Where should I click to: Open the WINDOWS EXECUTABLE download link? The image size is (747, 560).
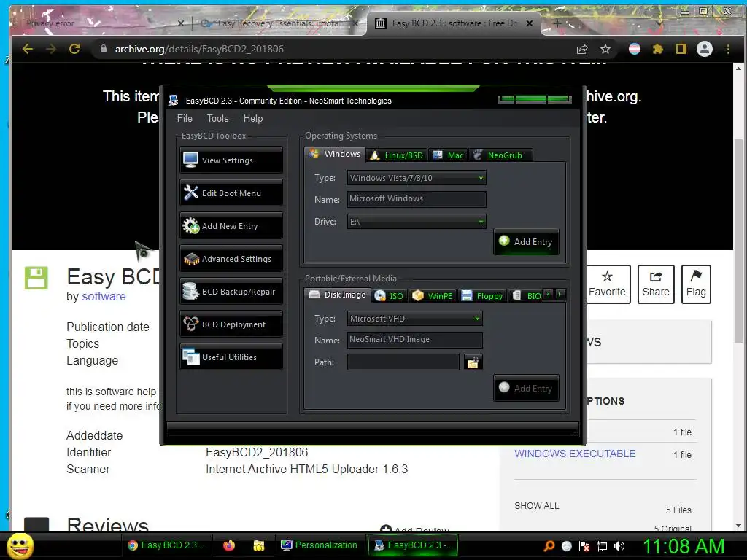575,454
